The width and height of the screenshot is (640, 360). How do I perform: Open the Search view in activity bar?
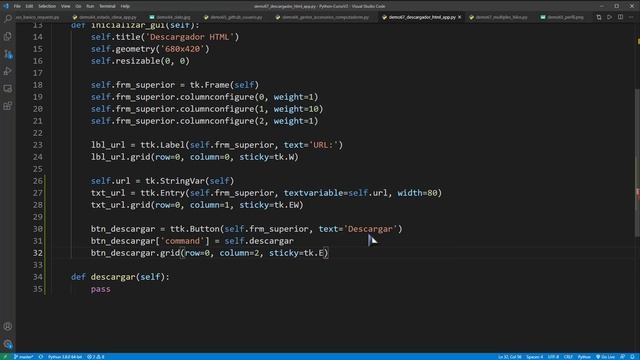tap(8, 18)
